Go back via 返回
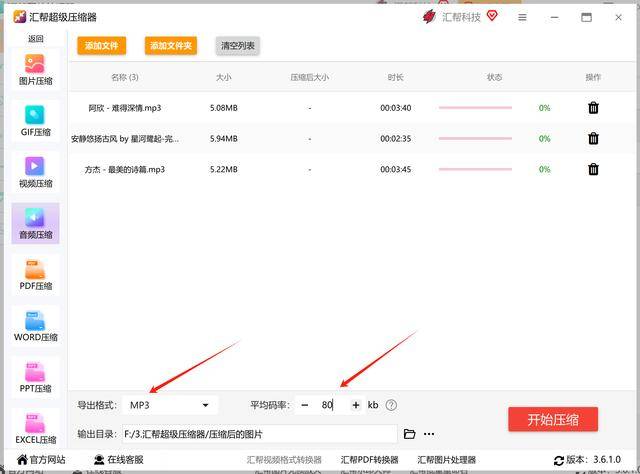Screen dimensions: 640x474 36,39
